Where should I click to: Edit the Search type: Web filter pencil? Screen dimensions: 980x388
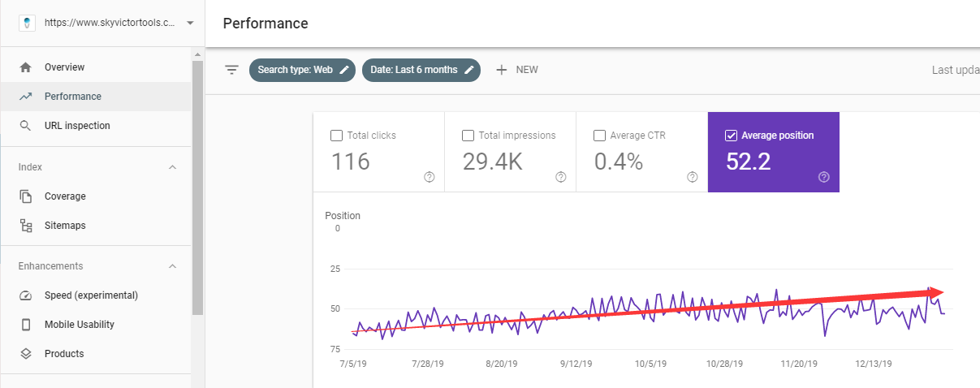(344, 70)
